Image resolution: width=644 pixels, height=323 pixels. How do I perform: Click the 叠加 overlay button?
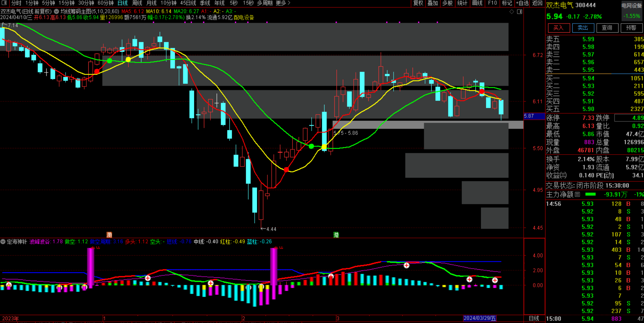(x=433, y=3)
